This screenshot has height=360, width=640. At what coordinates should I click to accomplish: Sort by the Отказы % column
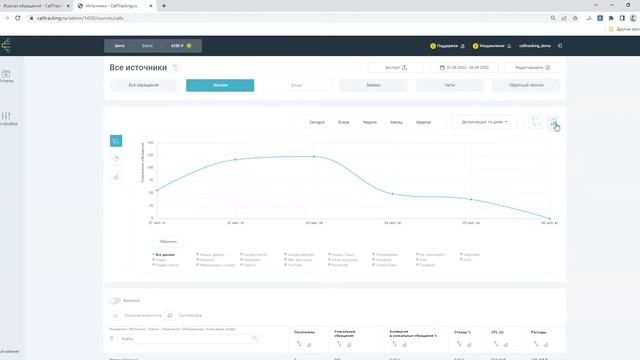[x=459, y=344]
